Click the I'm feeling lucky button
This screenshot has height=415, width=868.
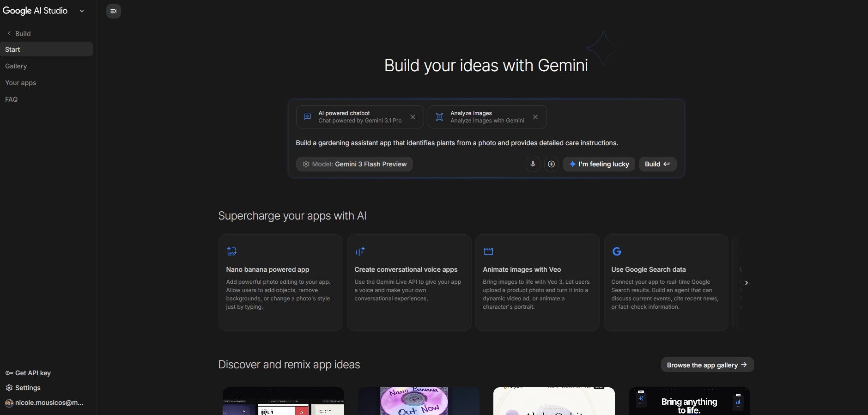[x=599, y=164]
